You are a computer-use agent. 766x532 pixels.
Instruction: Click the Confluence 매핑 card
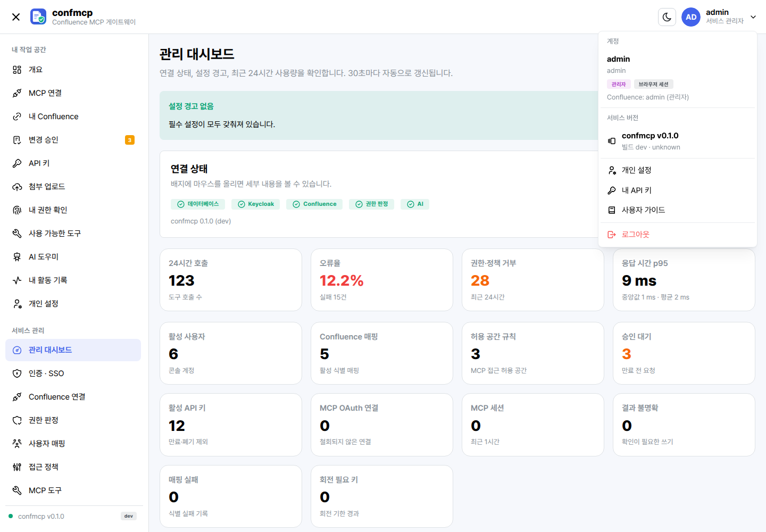point(382,353)
